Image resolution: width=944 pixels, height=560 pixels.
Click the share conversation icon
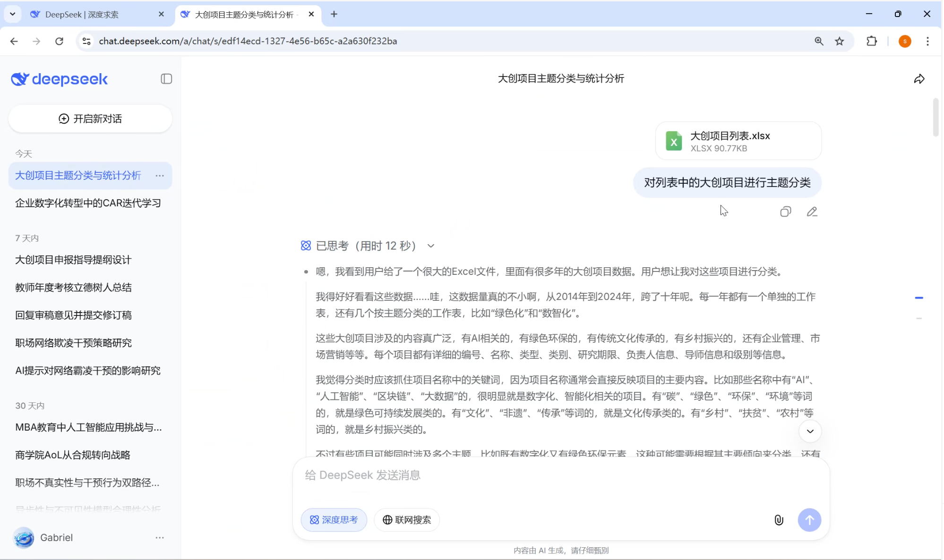point(919,79)
